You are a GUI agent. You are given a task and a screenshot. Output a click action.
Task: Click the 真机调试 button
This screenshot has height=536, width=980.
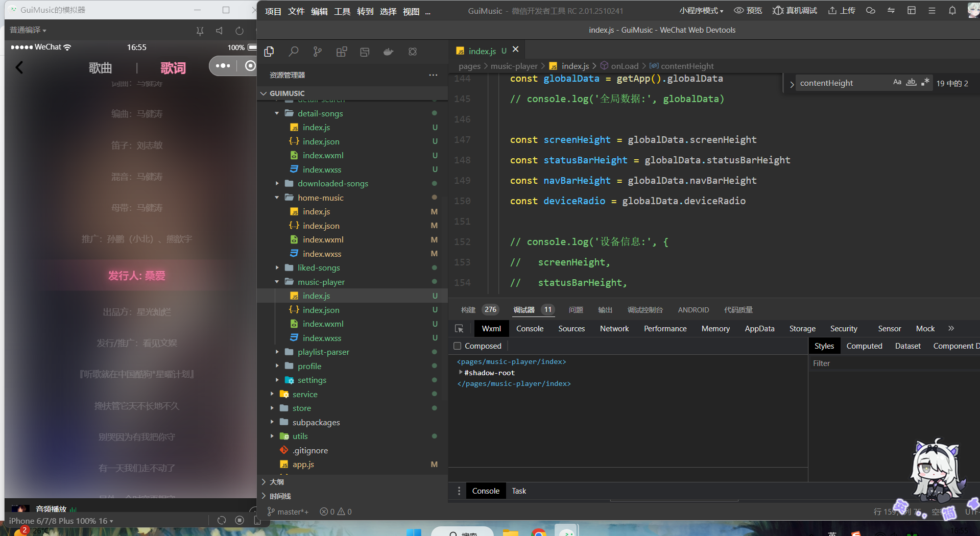795,11
